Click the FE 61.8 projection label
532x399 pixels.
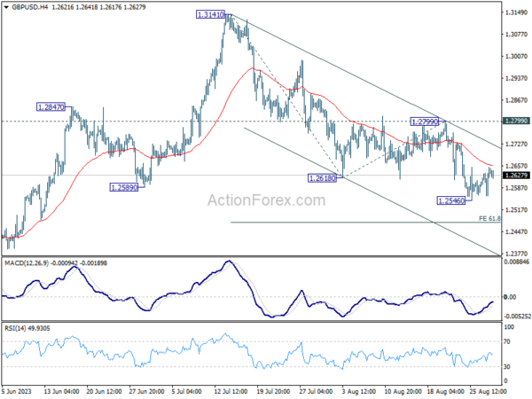pyautogui.click(x=489, y=218)
